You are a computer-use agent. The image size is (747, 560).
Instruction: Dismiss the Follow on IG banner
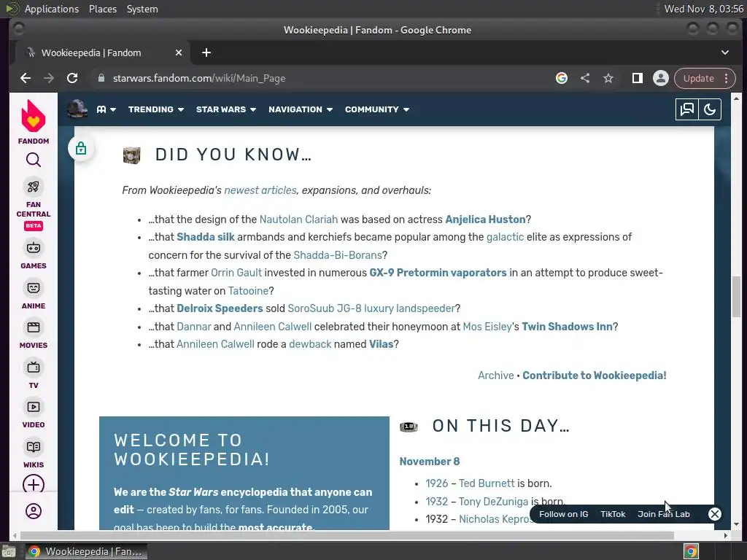click(715, 514)
